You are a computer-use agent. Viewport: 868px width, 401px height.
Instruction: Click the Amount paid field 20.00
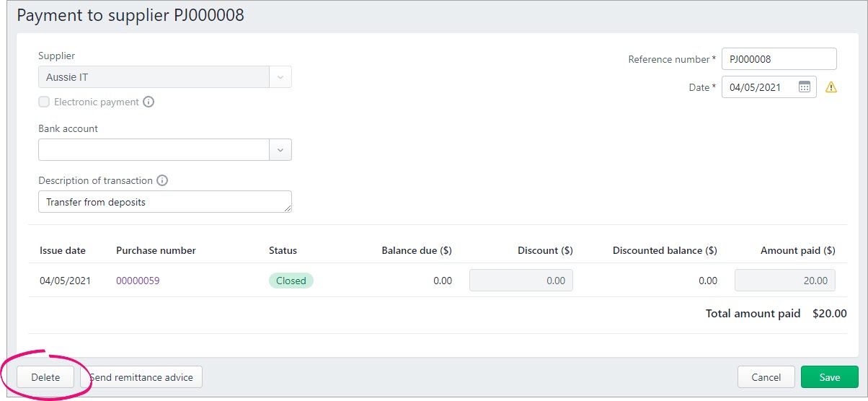point(785,281)
